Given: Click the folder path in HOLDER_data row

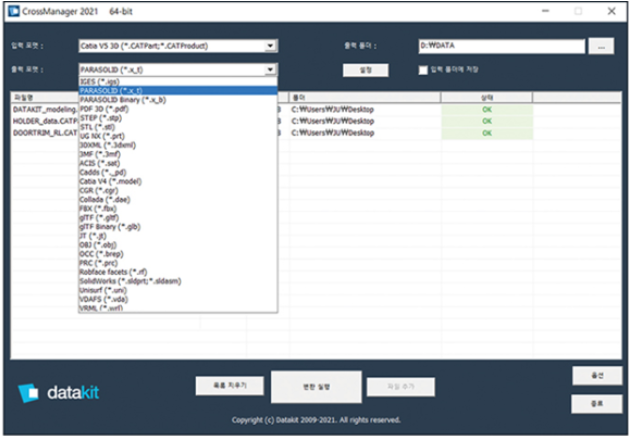Looking at the screenshot, I should [333, 121].
